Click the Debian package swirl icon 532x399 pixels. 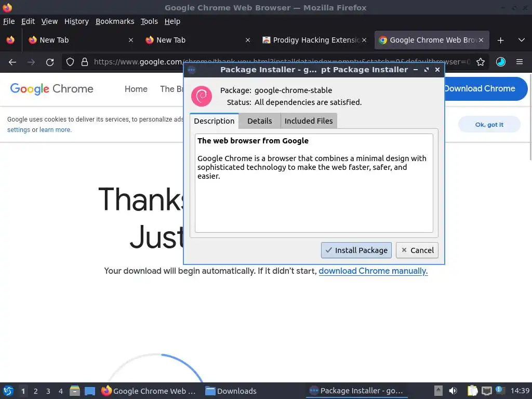pos(202,96)
